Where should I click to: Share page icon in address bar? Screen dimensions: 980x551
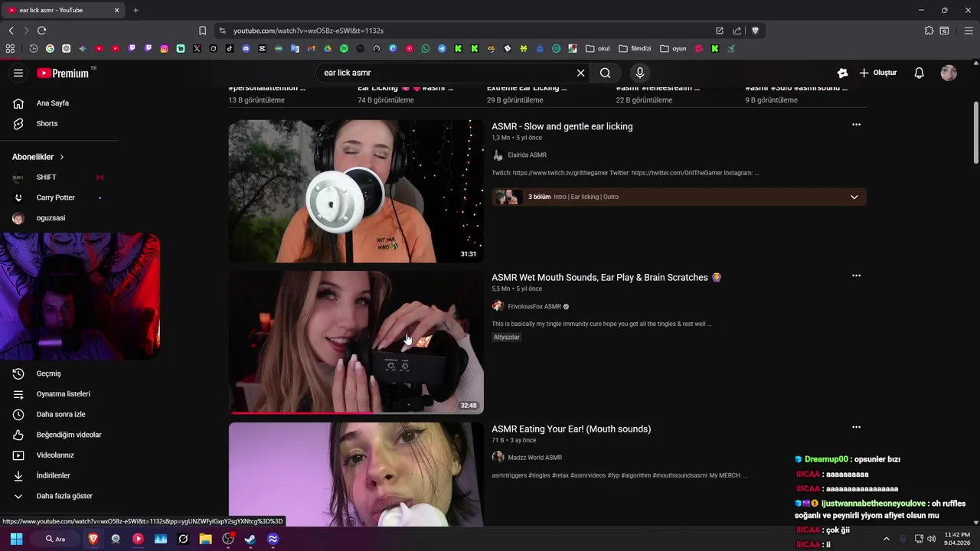737,31
